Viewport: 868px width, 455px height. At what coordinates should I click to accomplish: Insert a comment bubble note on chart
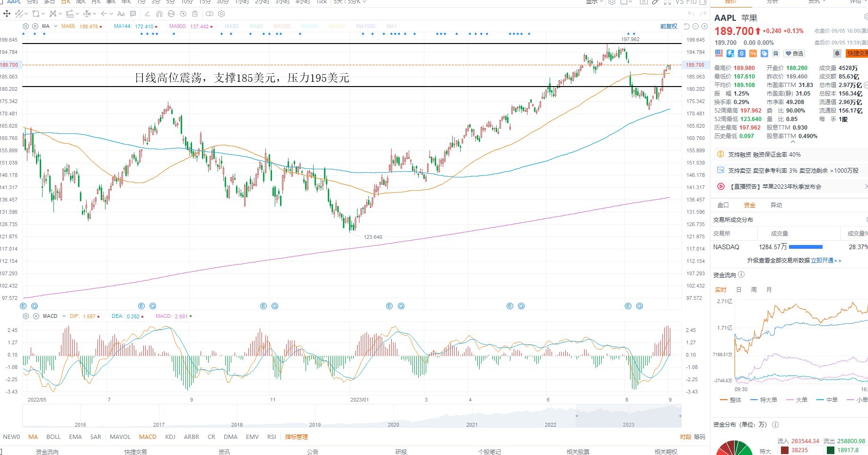point(133,14)
